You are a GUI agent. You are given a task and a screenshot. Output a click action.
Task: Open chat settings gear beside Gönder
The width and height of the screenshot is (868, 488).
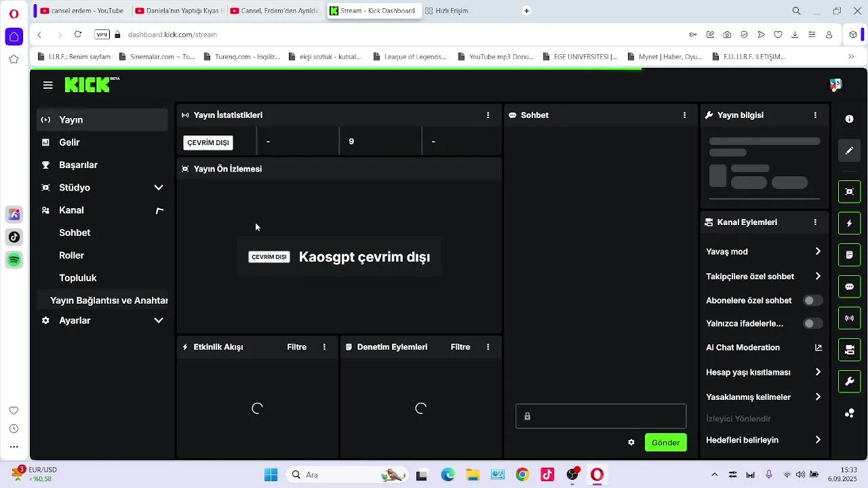[631, 443]
